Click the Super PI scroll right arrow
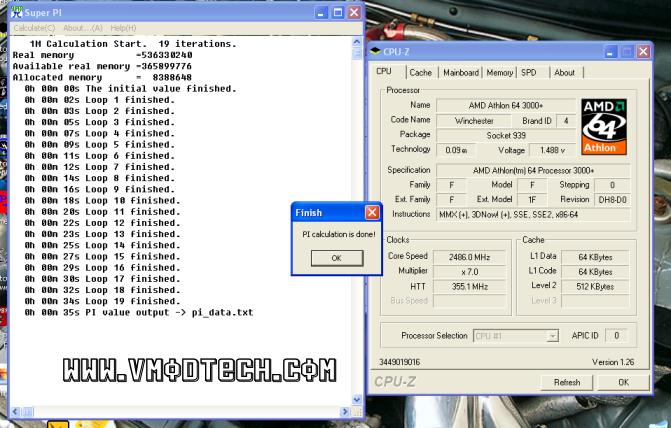This screenshot has width=671, height=428. click(345, 412)
